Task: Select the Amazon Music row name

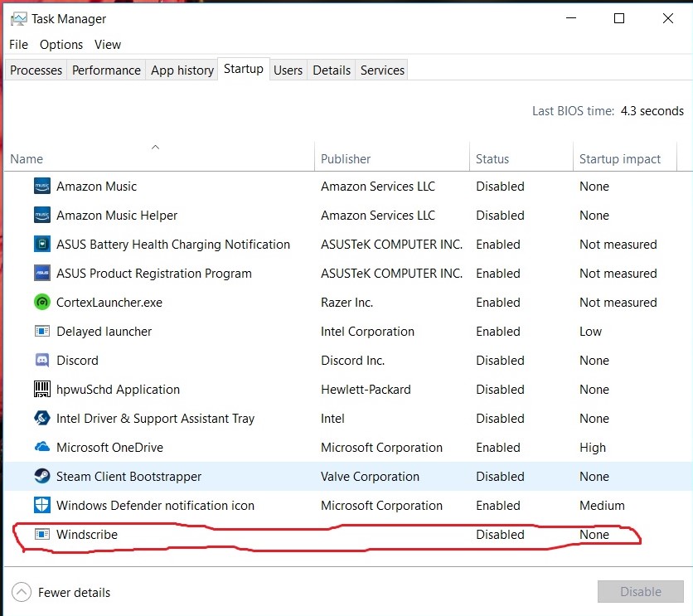Action: tap(96, 187)
